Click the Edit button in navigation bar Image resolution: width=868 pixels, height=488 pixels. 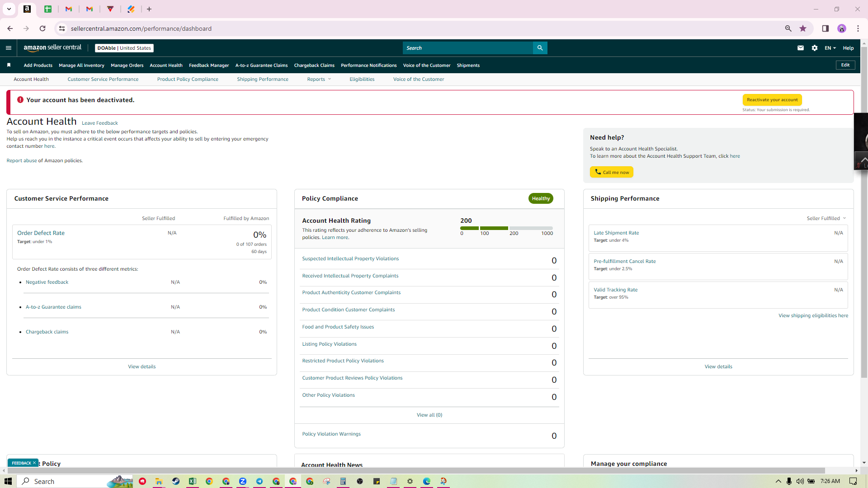tap(845, 65)
